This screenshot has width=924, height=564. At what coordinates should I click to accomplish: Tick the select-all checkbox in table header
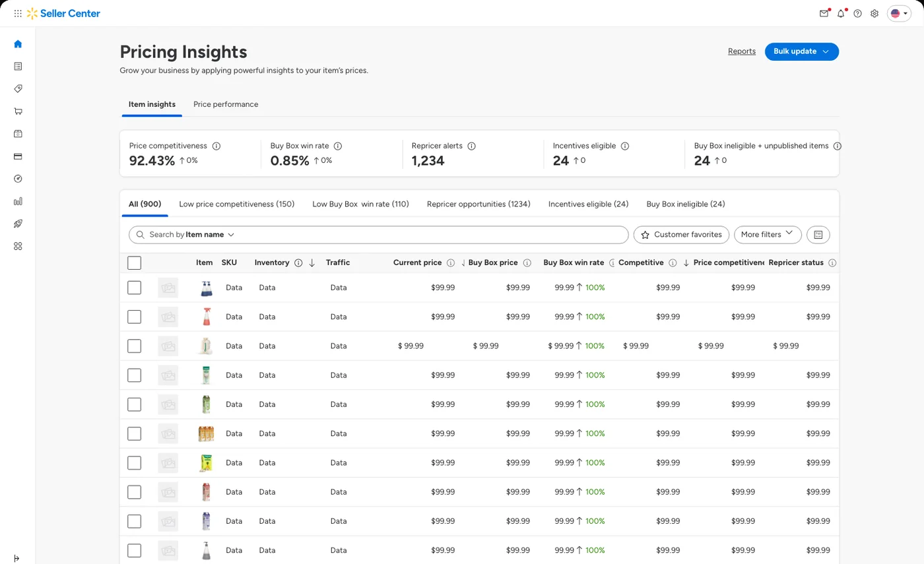(134, 263)
